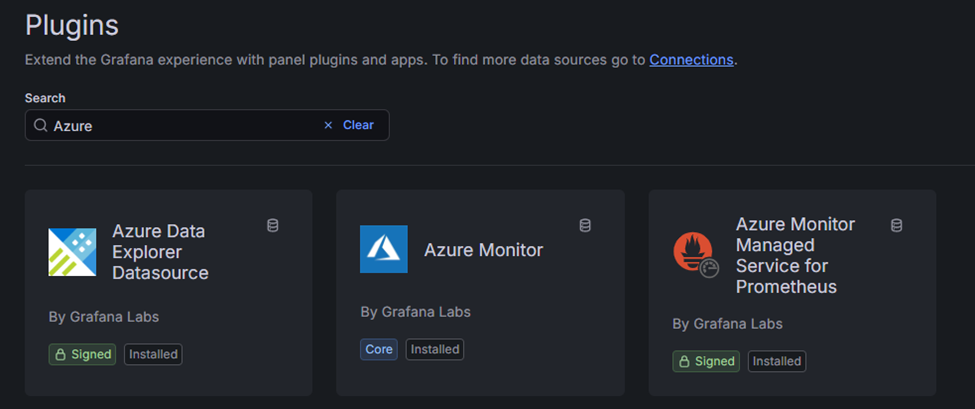Open the Azure Data Explorer Datasource plugin
The width and height of the screenshot is (975, 409).
[160, 251]
